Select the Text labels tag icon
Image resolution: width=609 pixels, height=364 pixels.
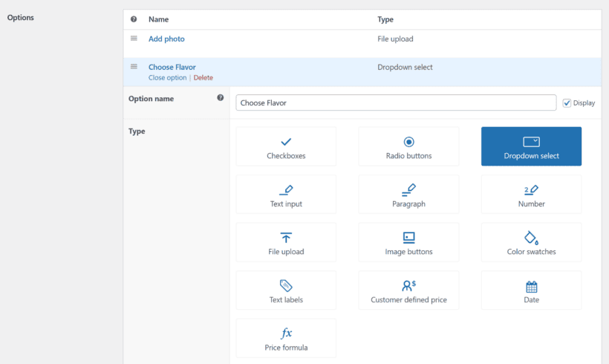pyautogui.click(x=286, y=285)
